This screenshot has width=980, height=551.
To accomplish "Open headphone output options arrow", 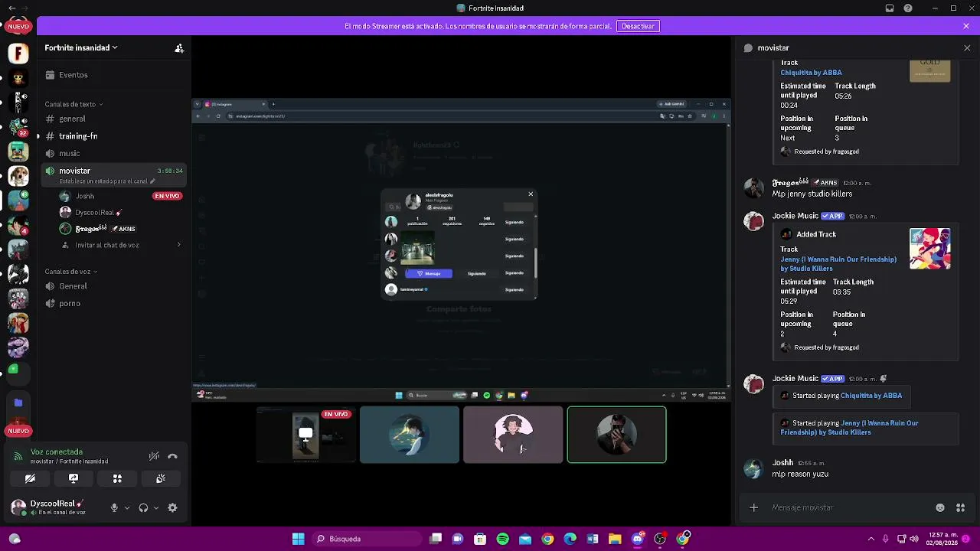I will point(156,507).
